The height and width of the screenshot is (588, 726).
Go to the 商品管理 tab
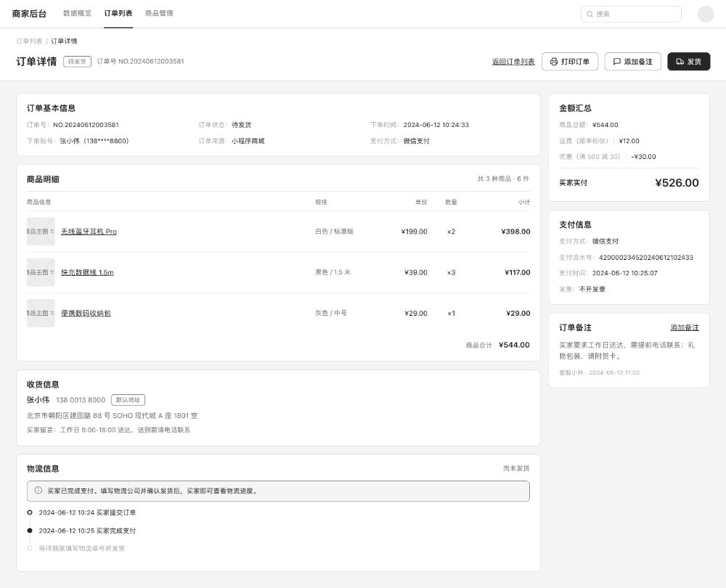[x=159, y=13]
